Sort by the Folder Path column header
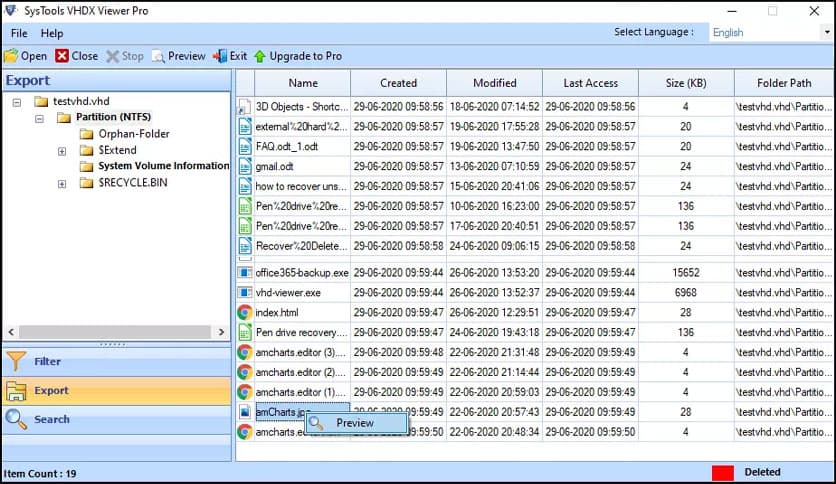Screen dimensions: 836x484 pyautogui.click(x=784, y=83)
